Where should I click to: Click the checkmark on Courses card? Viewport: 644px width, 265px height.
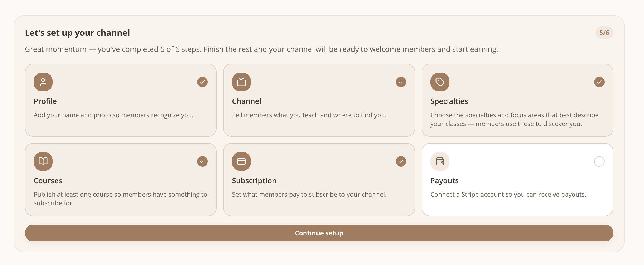point(202,161)
